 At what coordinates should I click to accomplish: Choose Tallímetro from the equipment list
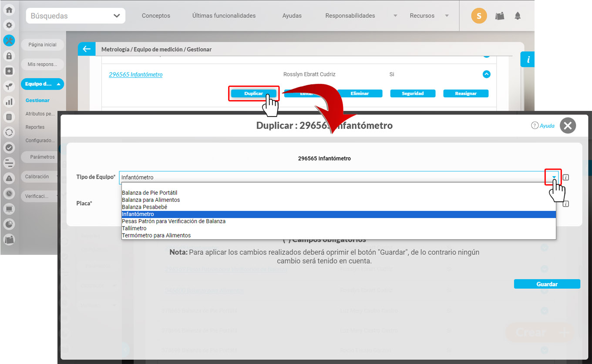pyautogui.click(x=134, y=228)
